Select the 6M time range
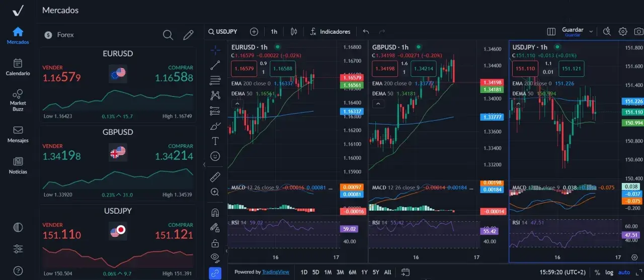Screen dimensions: 644x280 coord(352,272)
